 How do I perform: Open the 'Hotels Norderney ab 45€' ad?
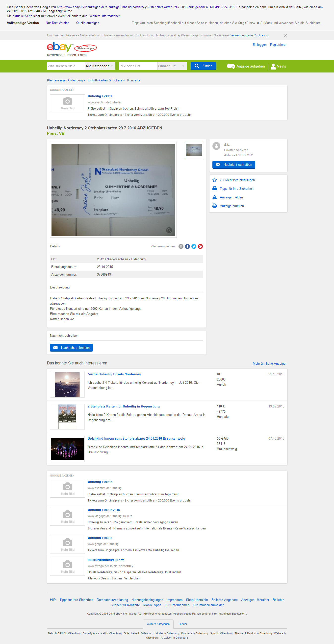pyautogui.click(x=106, y=560)
